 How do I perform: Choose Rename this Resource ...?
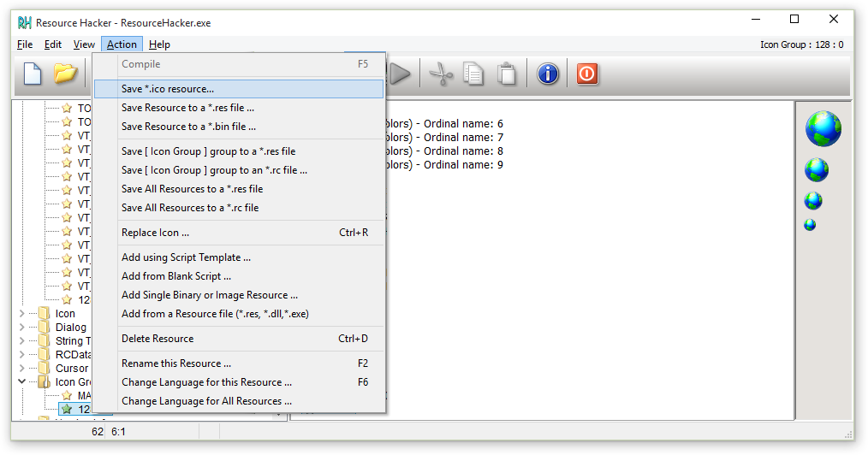pyautogui.click(x=239, y=363)
